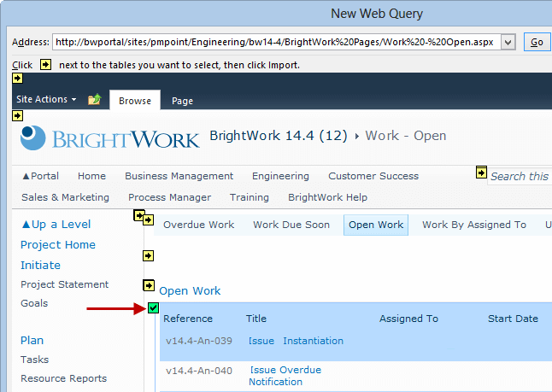The image size is (552, 392).
Task: Open Business Management navigation item
Action: (179, 176)
